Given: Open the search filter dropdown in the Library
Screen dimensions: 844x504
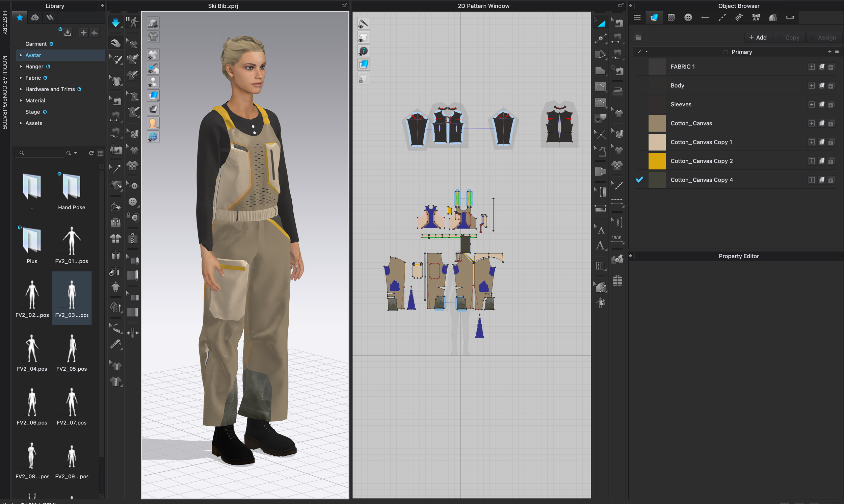Looking at the screenshot, I should (x=75, y=153).
